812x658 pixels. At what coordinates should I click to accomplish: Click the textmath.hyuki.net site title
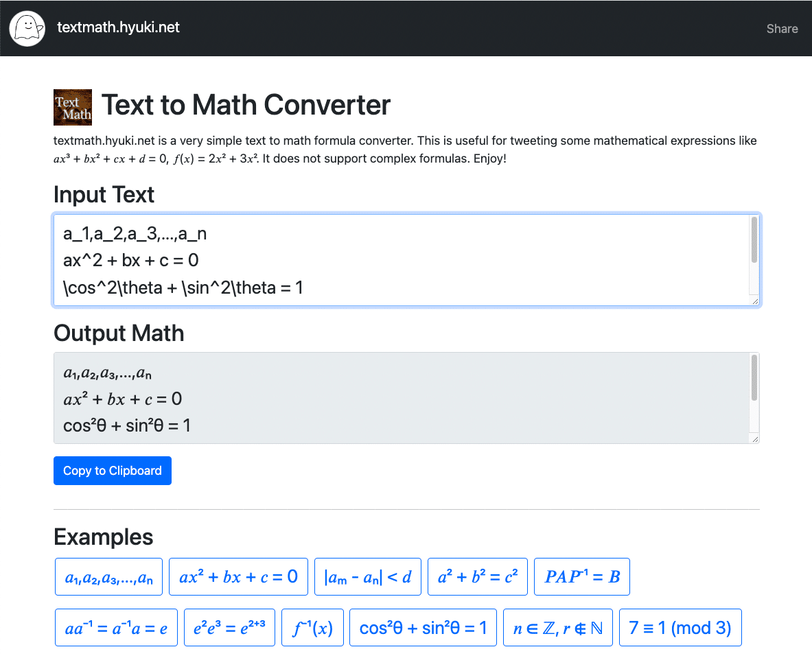[x=119, y=28]
